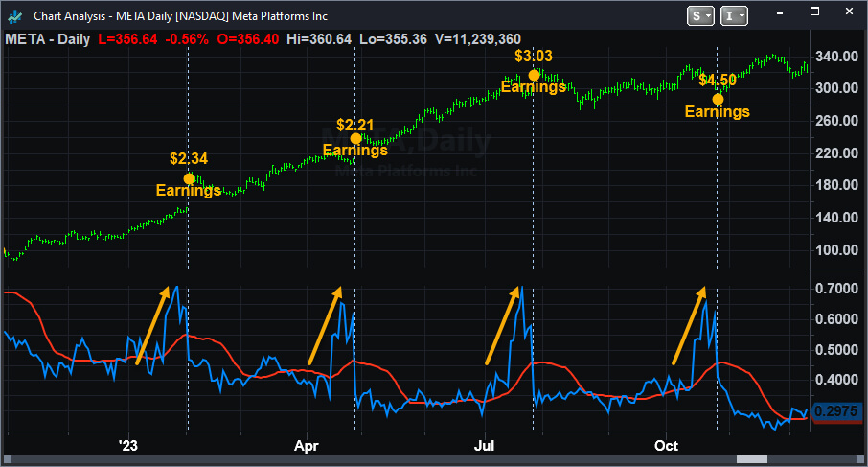Click the scrollbar left arrow button
This screenshot has width=868, height=467.
coord(8,459)
